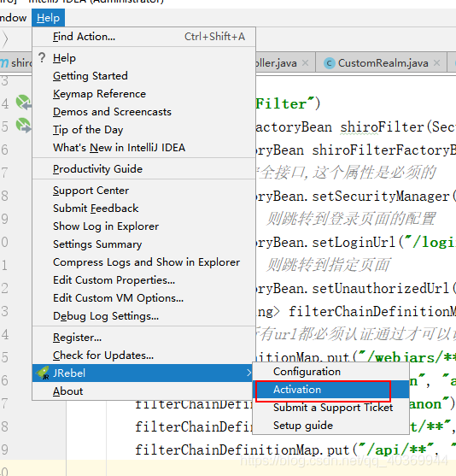Open Keymap Reference

point(143,94)
